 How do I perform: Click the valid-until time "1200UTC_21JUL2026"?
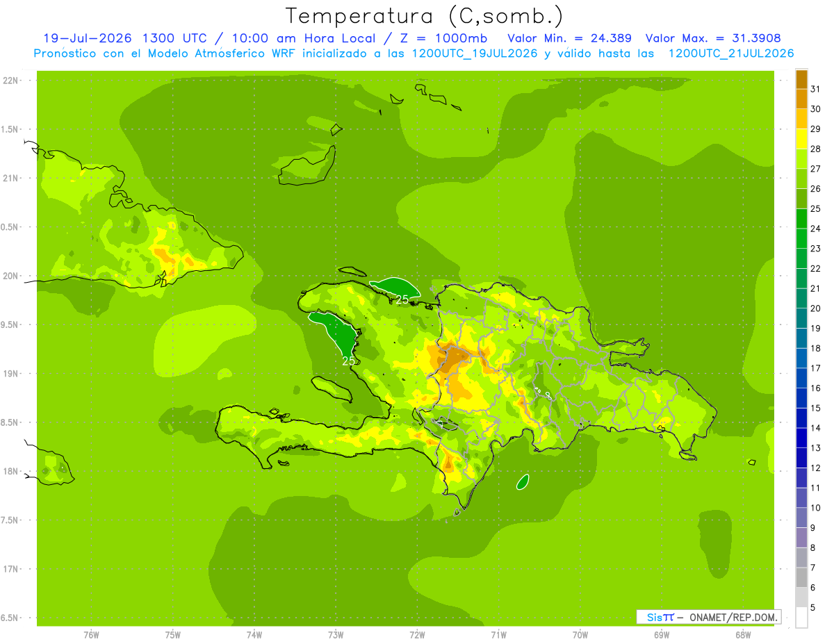coord(731,53)
